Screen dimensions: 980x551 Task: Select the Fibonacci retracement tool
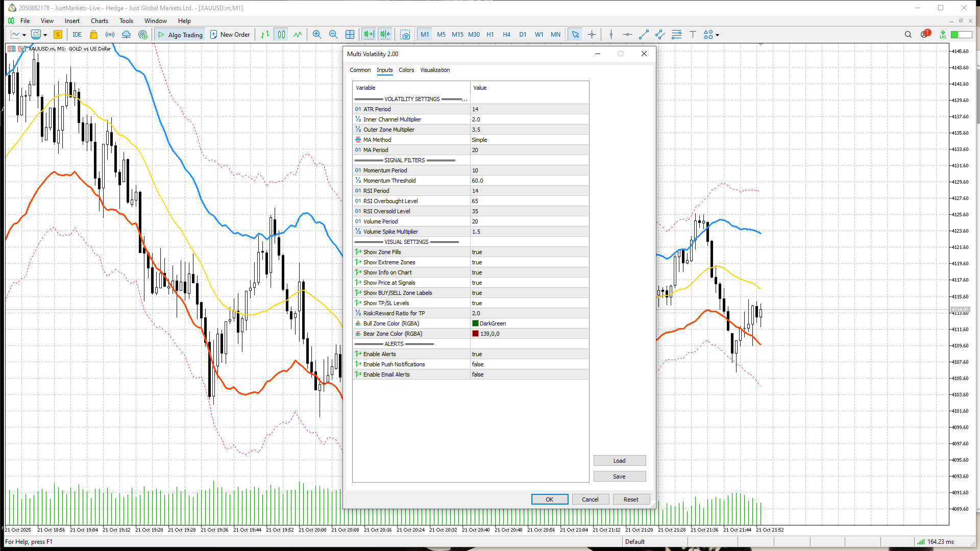pyautogui.click(x=676, y=35)
